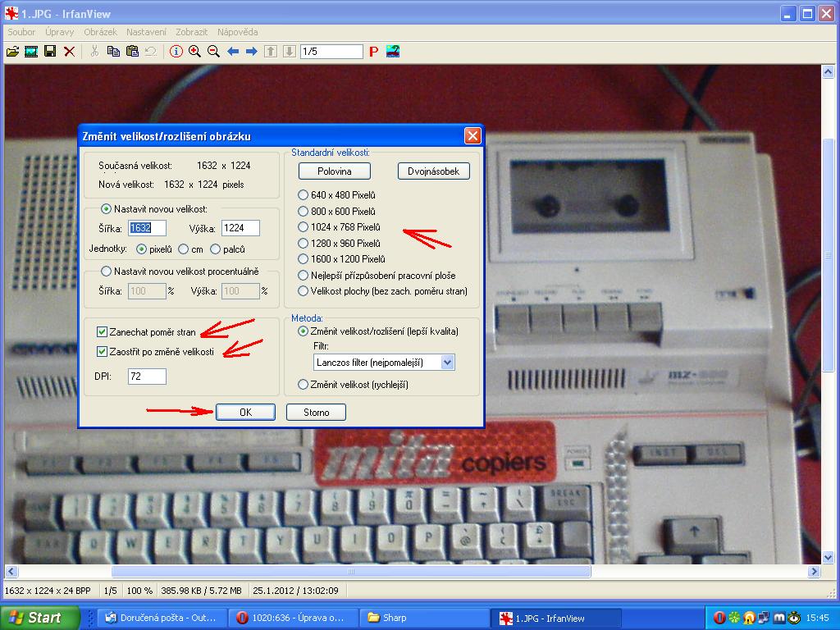Open the Obrázek menu

click(100, 32)
